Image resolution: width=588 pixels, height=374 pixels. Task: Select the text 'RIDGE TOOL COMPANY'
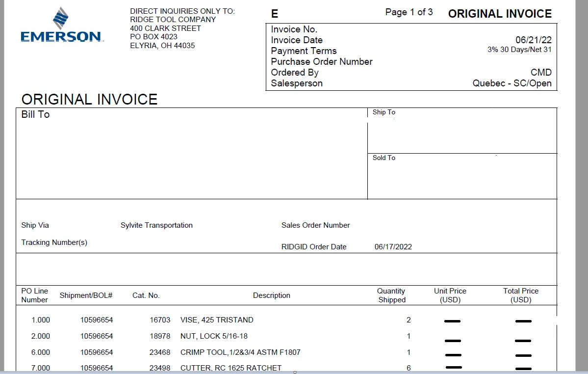[173, 20]
